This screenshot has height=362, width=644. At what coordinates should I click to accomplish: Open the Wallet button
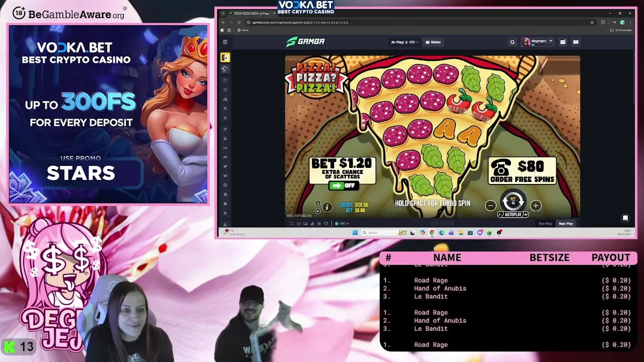tap(433, 42)
